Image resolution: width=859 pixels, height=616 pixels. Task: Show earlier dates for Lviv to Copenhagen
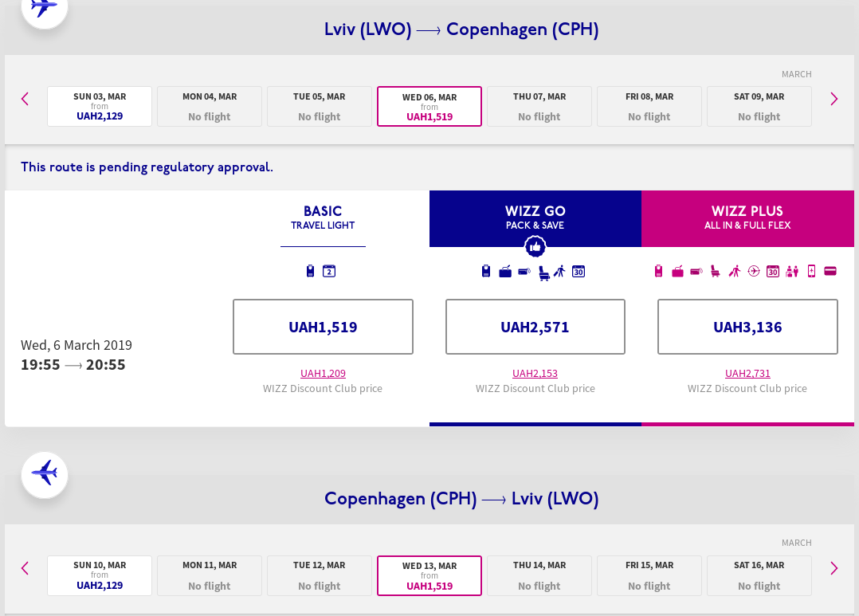pos(25,99)
